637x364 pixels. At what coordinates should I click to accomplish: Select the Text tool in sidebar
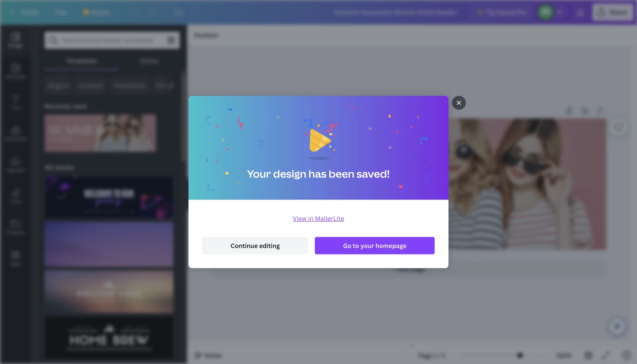(x=16, y=101)
